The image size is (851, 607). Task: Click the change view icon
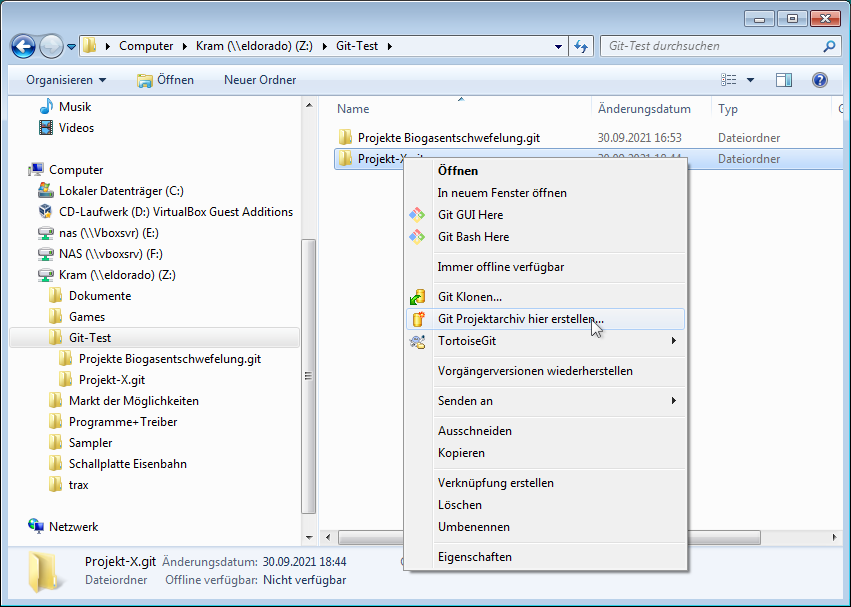(728, 80)
